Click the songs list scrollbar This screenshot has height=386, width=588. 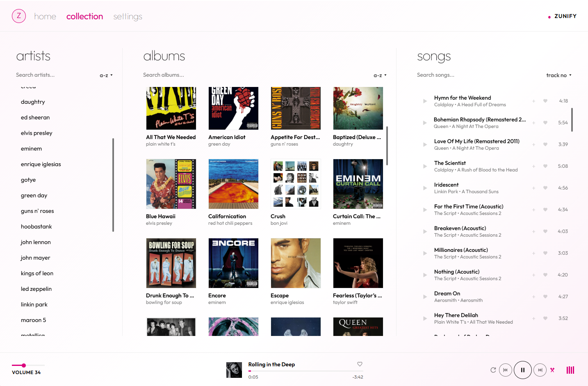pos(572,120)
